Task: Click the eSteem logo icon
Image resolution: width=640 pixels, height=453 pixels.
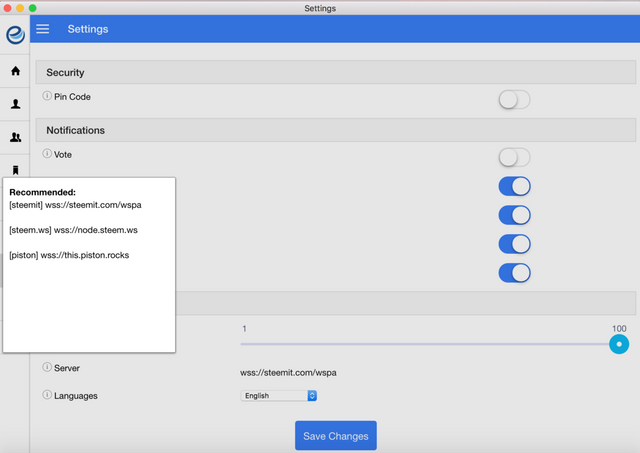Action: (x=16, y=34)
